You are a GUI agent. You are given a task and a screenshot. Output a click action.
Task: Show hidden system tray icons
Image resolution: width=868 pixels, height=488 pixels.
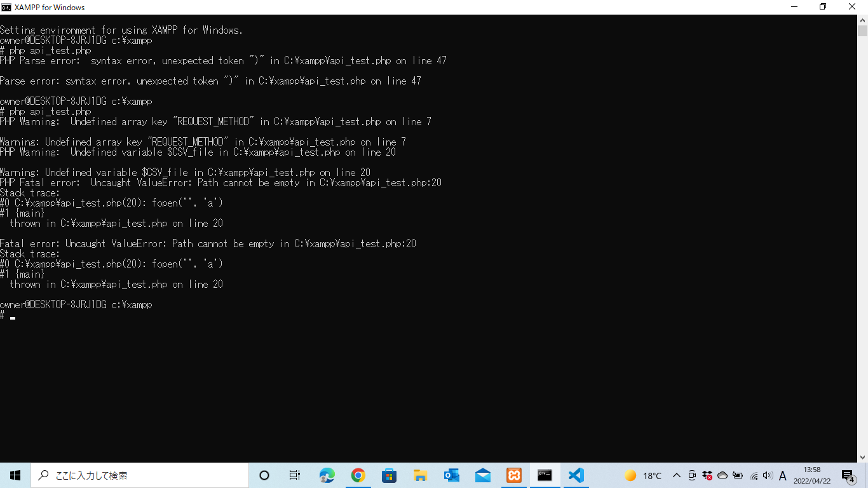click(677, 475)
